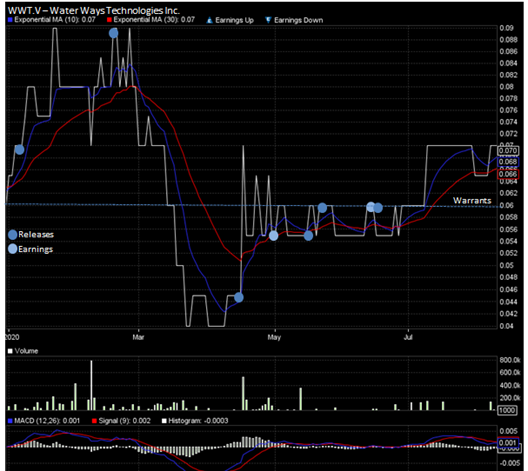Click the tallest volume bar near 800k
Image resolution: width=528 pixels, height=471 pixels.
pos(91,385)
